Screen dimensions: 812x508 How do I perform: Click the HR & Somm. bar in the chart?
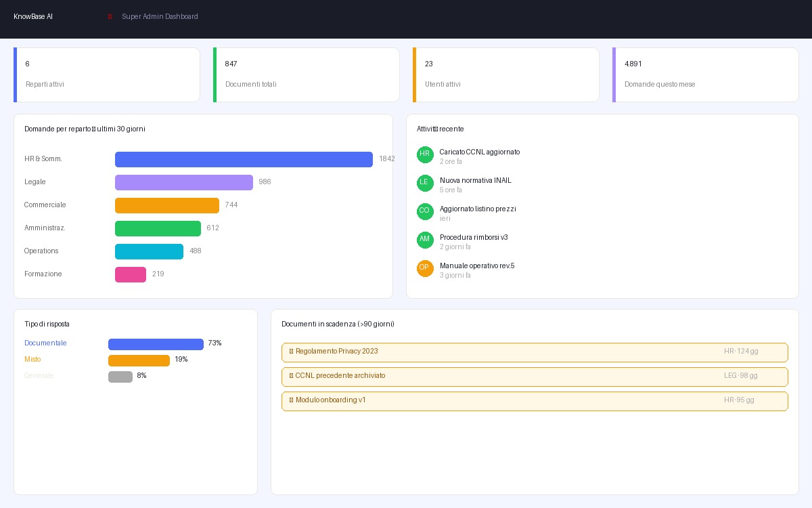(244, 159)
